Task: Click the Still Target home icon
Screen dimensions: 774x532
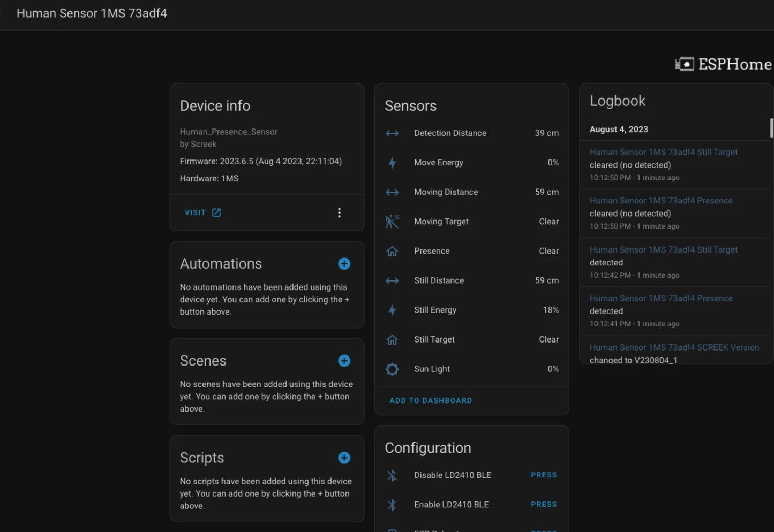Action: 392,339
